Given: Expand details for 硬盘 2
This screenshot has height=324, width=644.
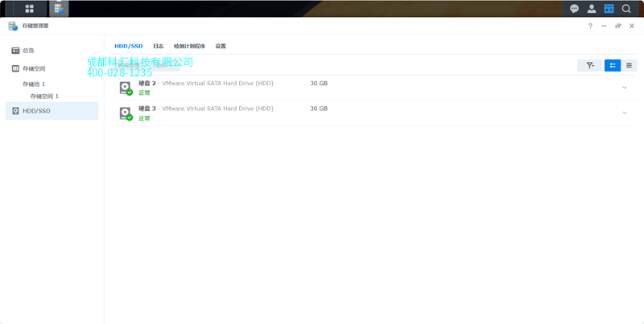Looking at the screenshot, I should pyautogui.click(x=625, y=88).
